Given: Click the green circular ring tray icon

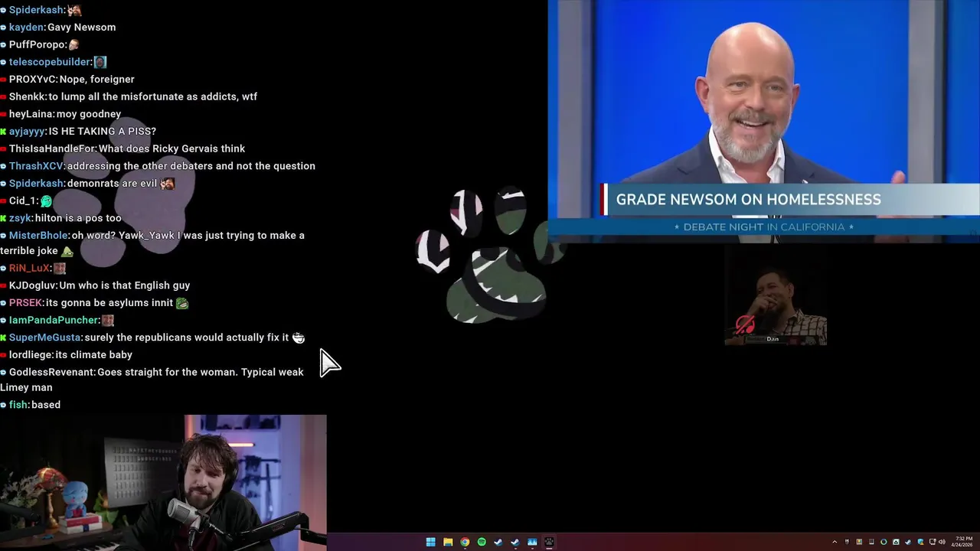Looking at the screenshot, I should click(x=884, y=542).
